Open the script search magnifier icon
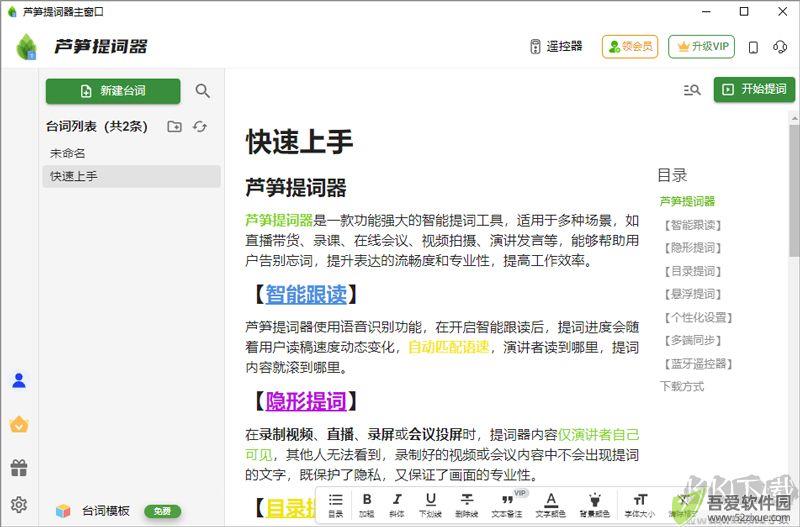 pos(203,91)
